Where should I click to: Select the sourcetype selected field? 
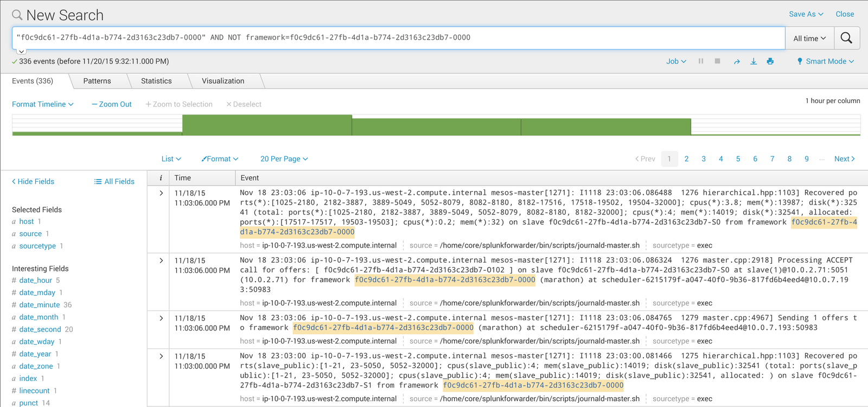[37, 246]
